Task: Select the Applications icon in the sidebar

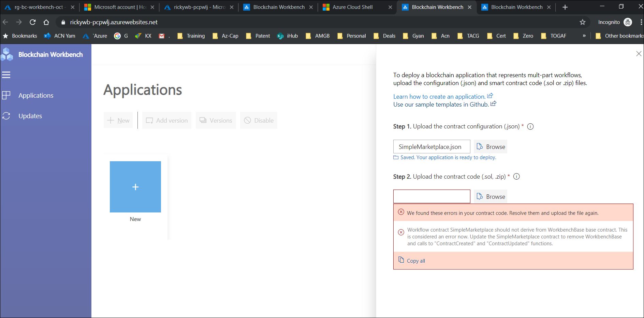Action: (6, 95)
